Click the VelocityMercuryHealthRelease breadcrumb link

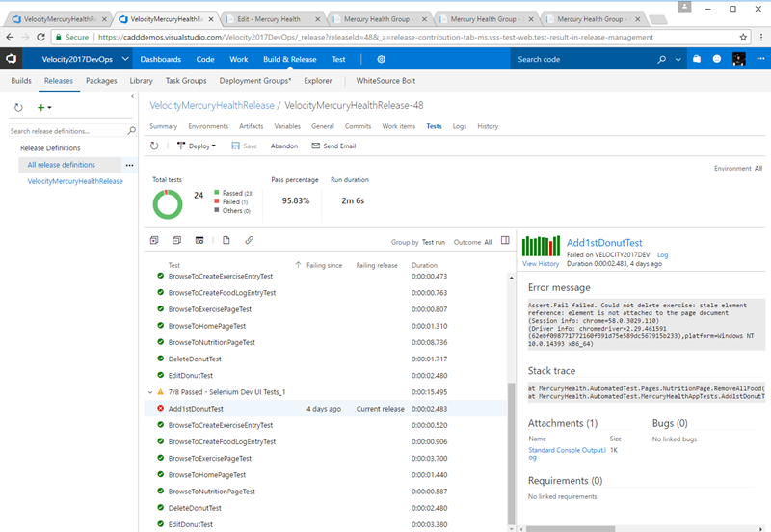point(212,105)
